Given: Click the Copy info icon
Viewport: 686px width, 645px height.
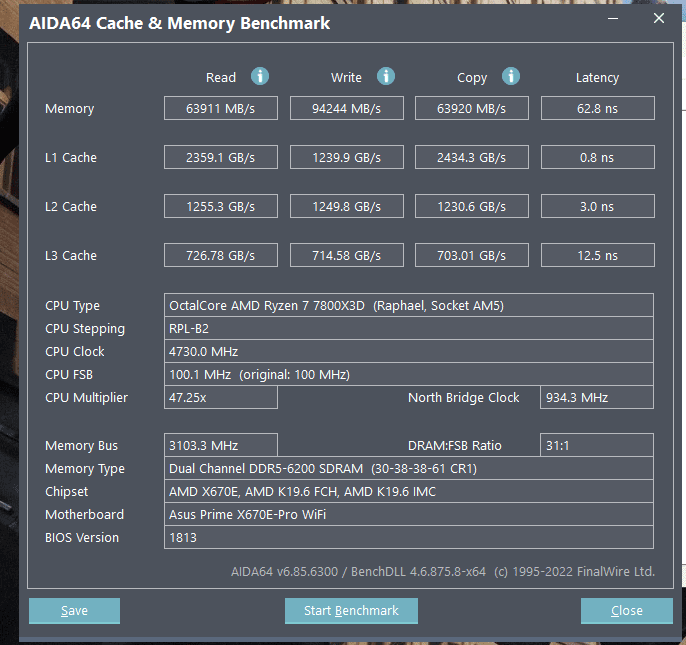Looking at the screenshot, I should 511,76.
